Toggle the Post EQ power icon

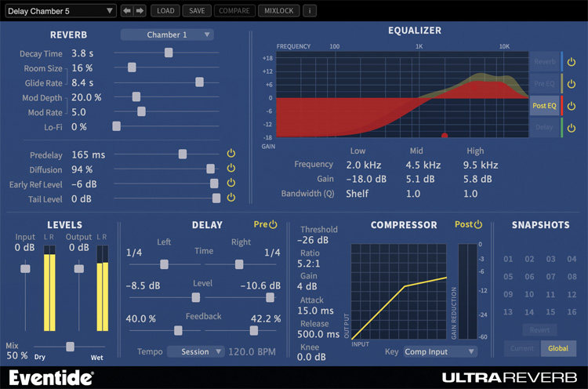point(571,106)
